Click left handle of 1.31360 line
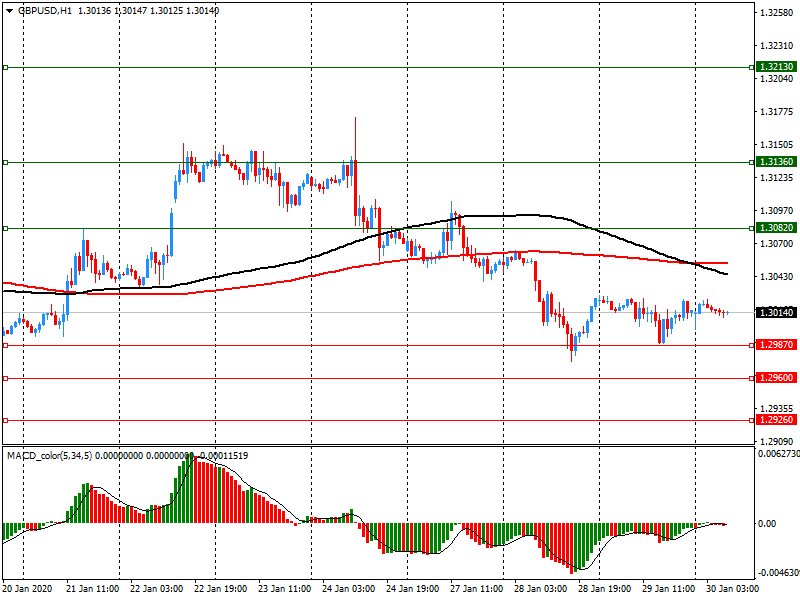 [x=5, y=162]
